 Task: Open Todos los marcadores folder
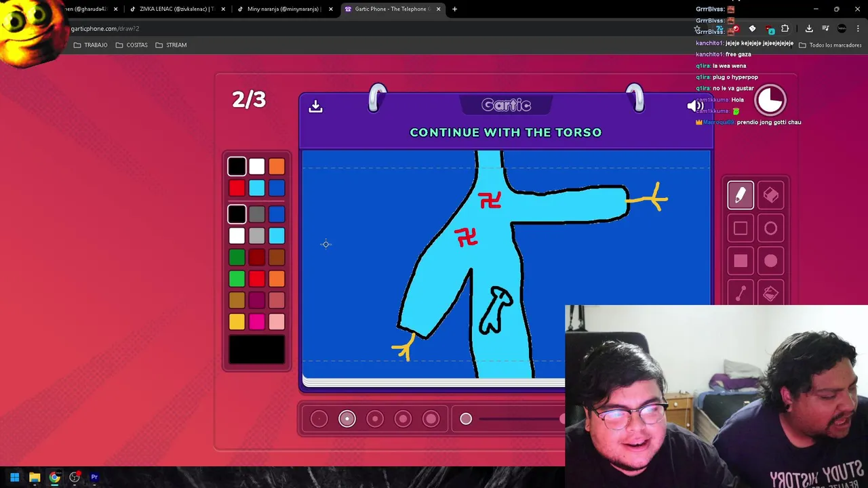pos(830,45)
